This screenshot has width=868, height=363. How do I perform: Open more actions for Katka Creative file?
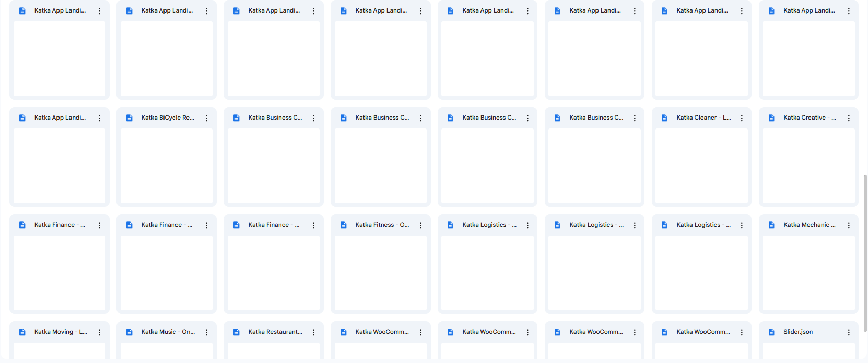tap(849, 118)
